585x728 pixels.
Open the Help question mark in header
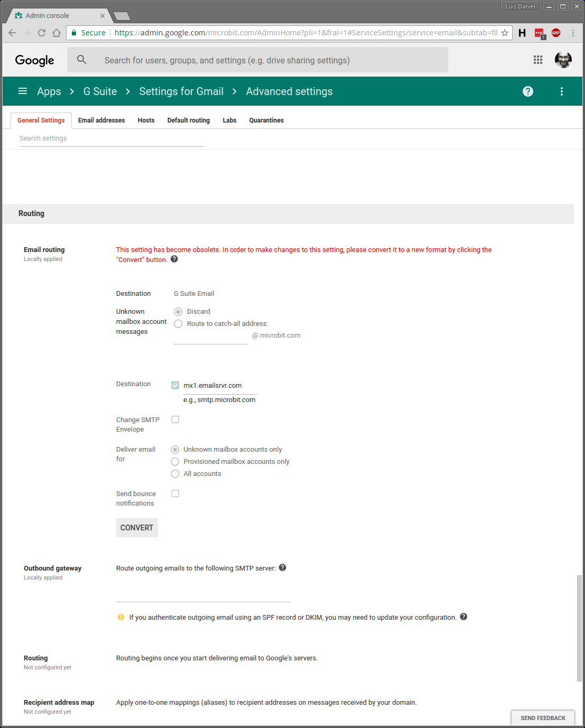(x=528, y=91)
